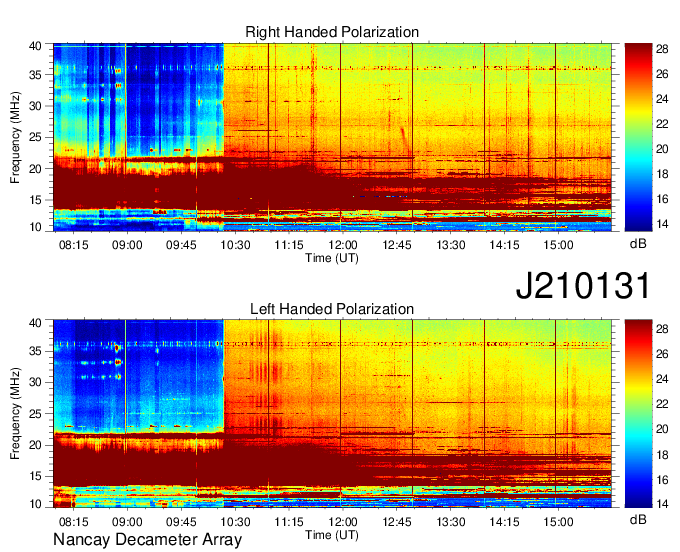Click the 08:15 time tick on Right Handed plot
Viewport: 680px width, 552px height.
pyautogui.click(x=73, y=245)
